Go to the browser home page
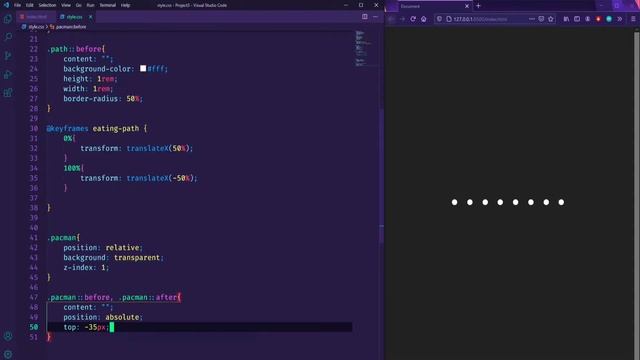The width and height of the screenshot is (640, 360). (424, 19)
